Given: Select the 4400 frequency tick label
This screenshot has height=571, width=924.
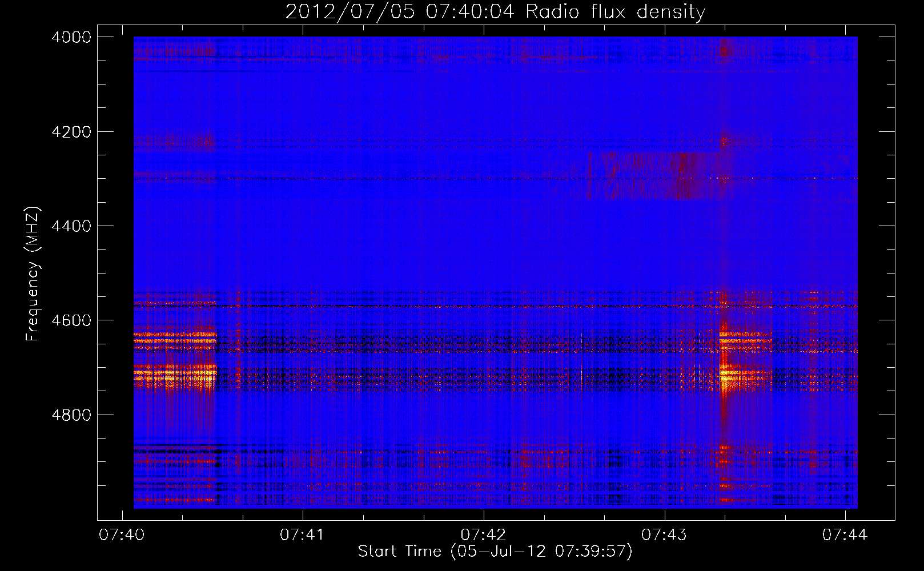Looking at the screenshot, I should (x=71, y=226).
